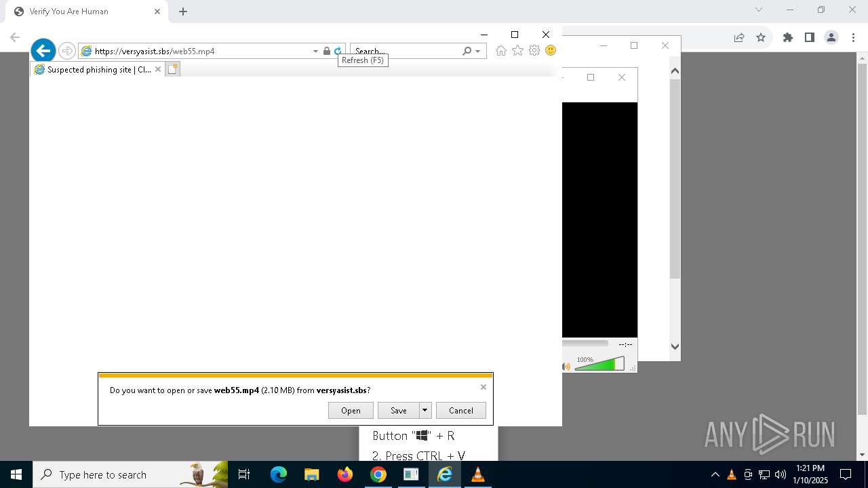Open Firefox from taskbar

pyautogui.click(x=345, y=474)
